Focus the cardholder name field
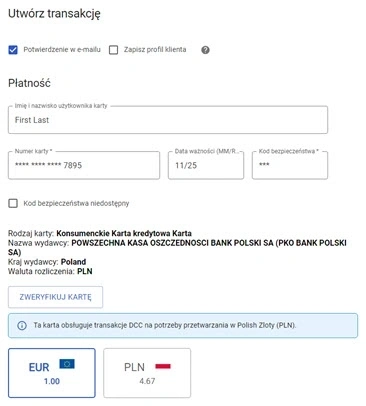This screenshot has height=406, width=366. click(x=168, y=120)
